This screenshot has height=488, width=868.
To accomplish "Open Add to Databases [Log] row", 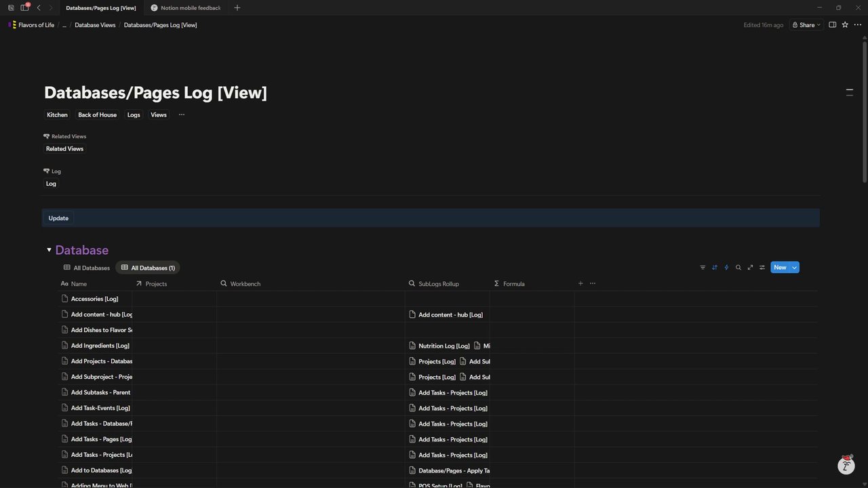I will click(x=102, y=470).
